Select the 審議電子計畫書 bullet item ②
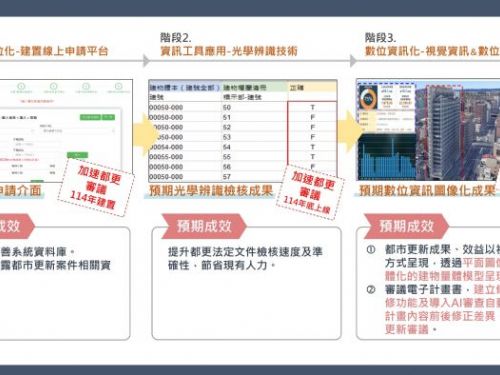Screen dimensions: 500x375 click(433, 310)
